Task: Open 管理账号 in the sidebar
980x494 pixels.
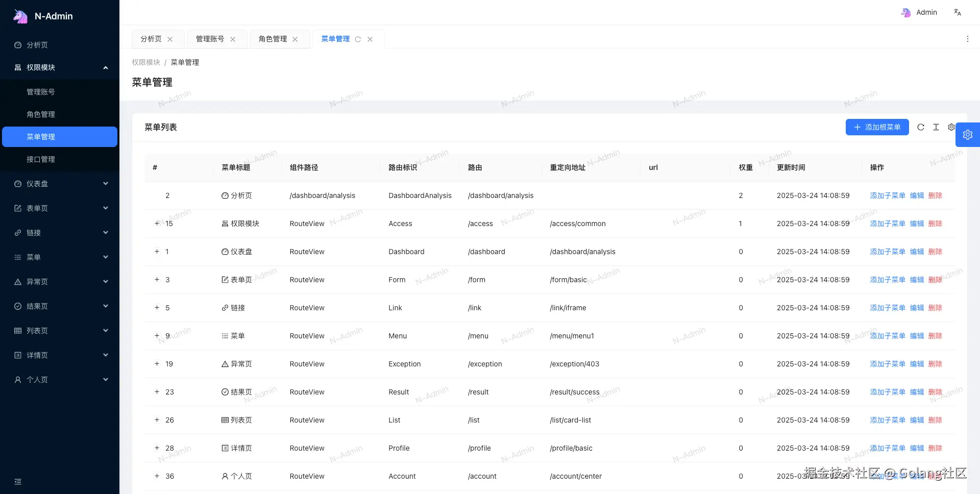Action: (60, 92)
